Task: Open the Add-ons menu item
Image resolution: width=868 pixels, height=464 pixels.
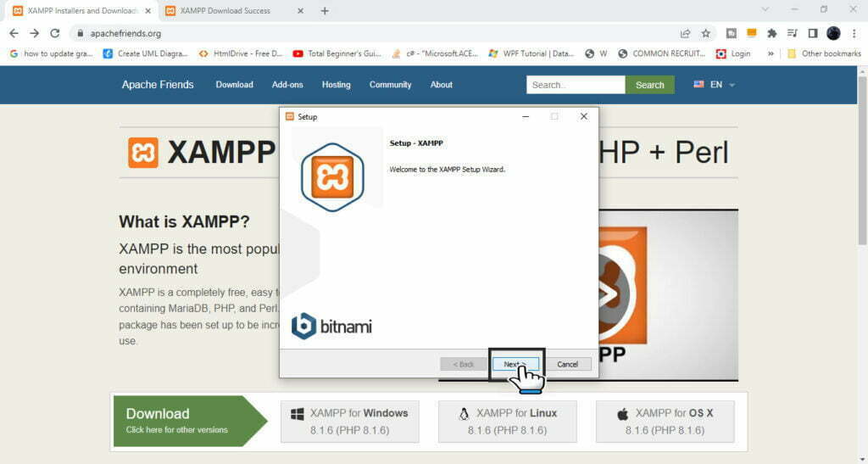Action: click(287, 85)
